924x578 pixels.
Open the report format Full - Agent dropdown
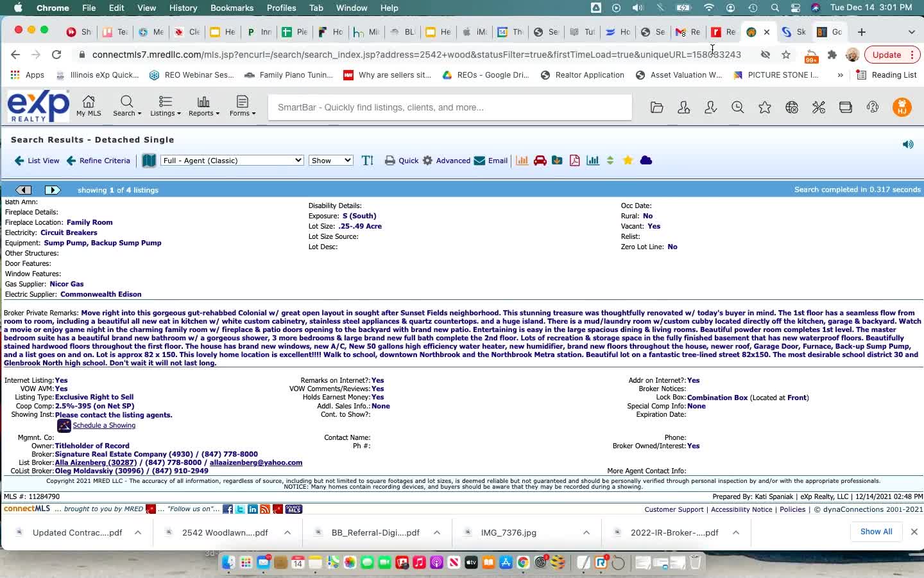pos(232,161)
